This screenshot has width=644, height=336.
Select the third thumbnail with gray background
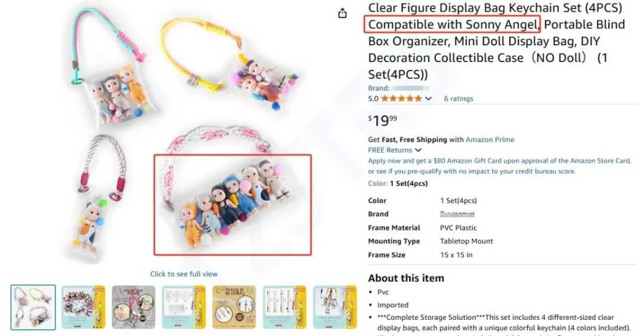(x=134, y=307)
